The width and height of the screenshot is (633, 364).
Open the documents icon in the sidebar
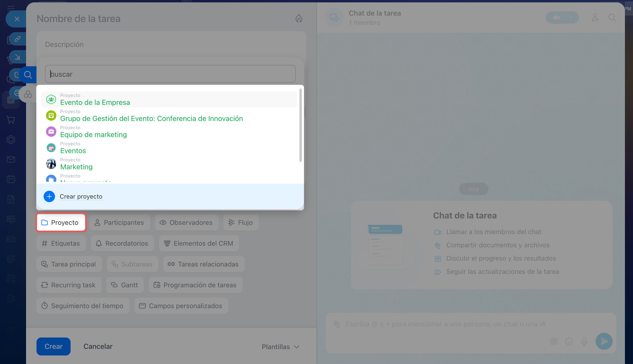coord(11,199)
